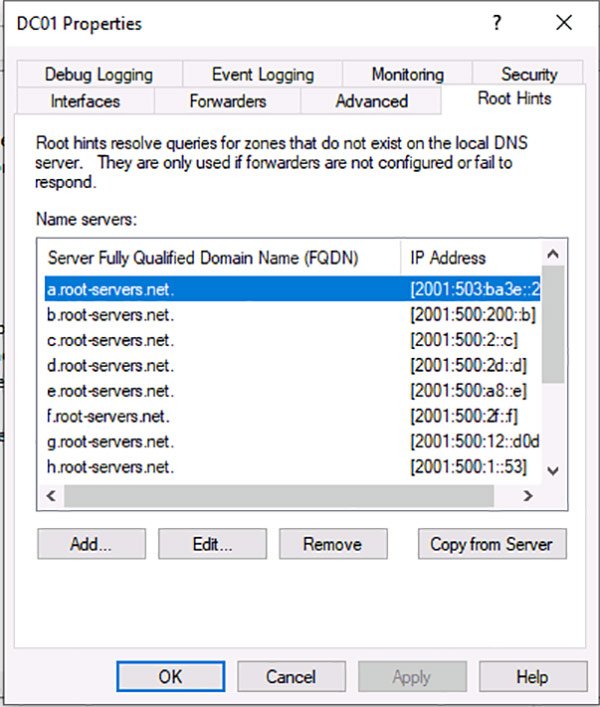The image size is (600, 707).
Task: Remove the selected root hint server
Action: pos(332,544)
